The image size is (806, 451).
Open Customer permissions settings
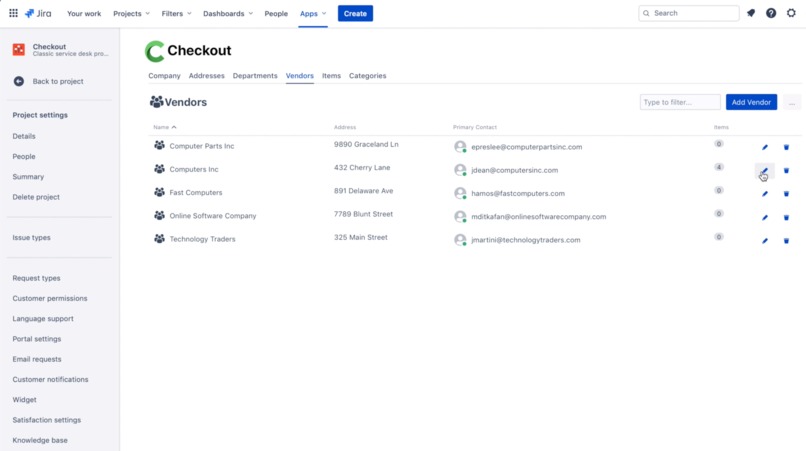(50, 298)
